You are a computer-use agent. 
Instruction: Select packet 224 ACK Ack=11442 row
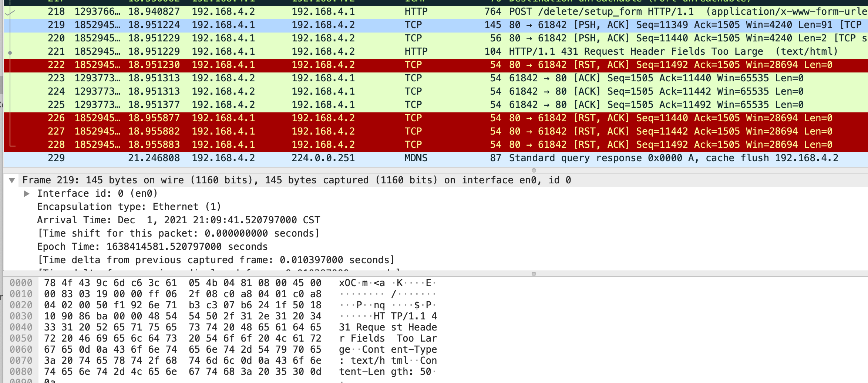click(435, 92)
